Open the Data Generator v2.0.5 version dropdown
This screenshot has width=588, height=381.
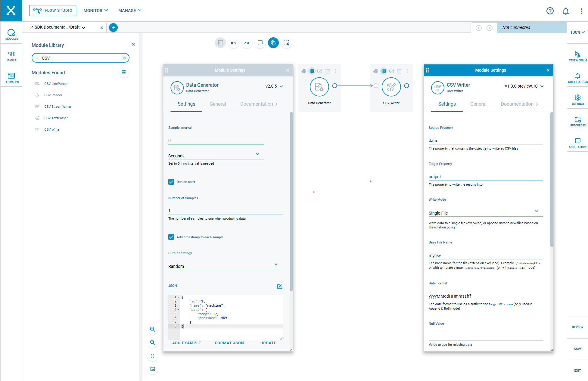[274, 86]
